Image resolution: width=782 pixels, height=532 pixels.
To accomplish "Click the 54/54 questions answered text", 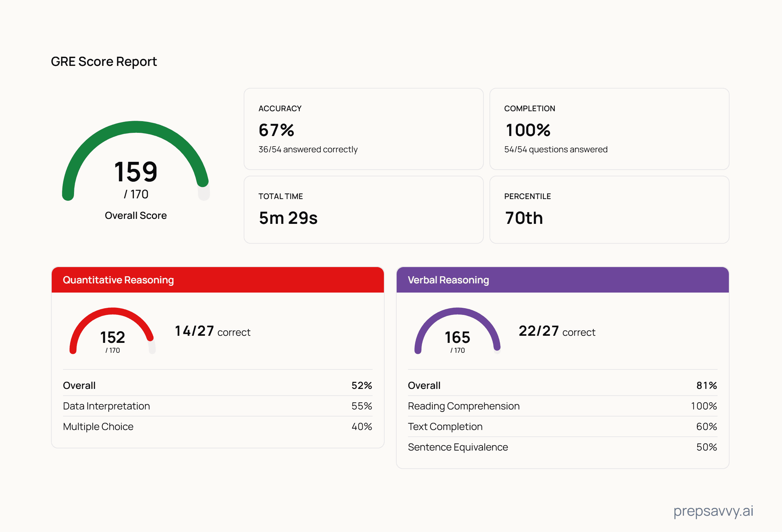I will (x=556, y=149).
